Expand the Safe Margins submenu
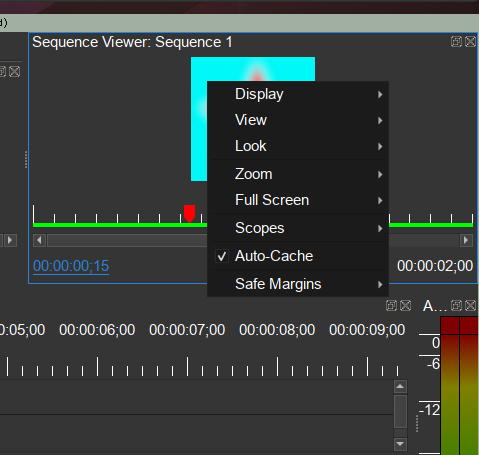The height and width of the screenshot is (455, 479). click(x=298, y=284)
